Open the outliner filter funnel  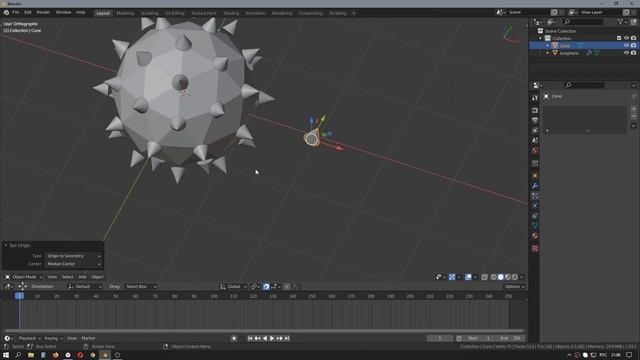pyautogui.click(x=620, y=22)
